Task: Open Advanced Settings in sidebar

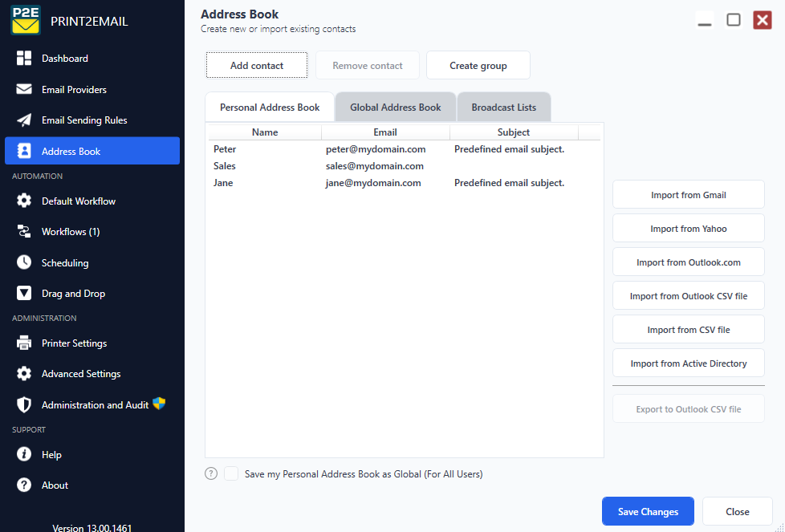Action: pos(92,374)
